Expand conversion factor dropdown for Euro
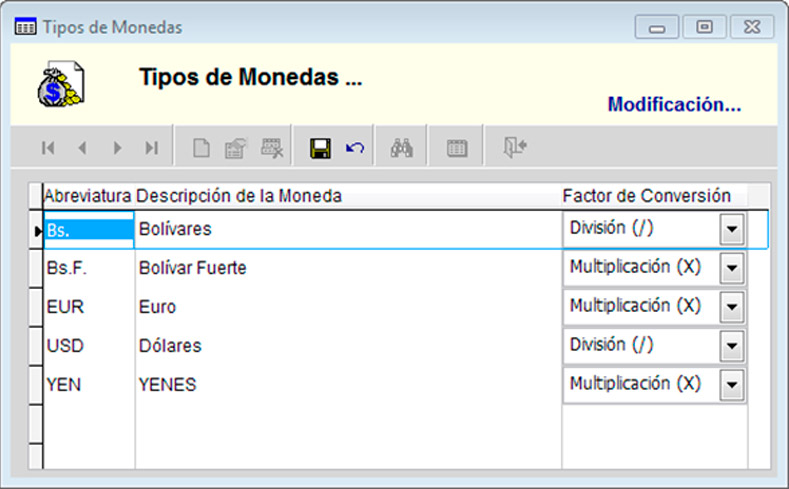The image size is (789, 489). coord(733,307)
